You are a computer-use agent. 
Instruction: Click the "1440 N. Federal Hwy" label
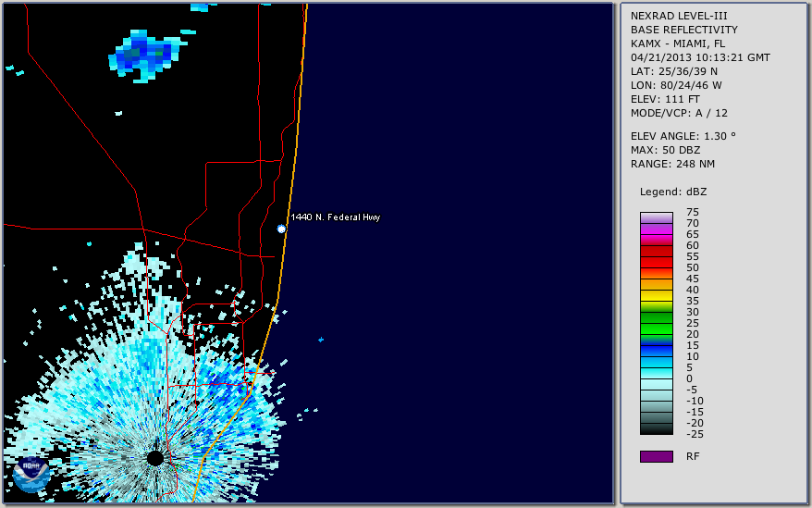click(x=336, y=217)
